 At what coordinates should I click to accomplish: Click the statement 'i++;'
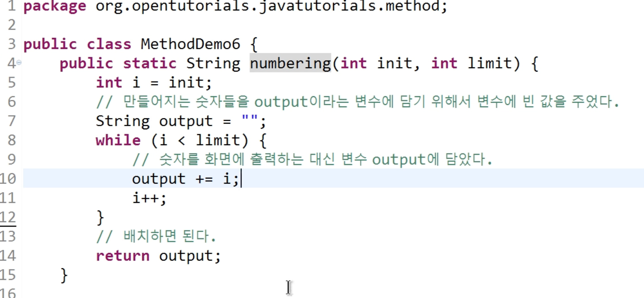tap(149, 198)
